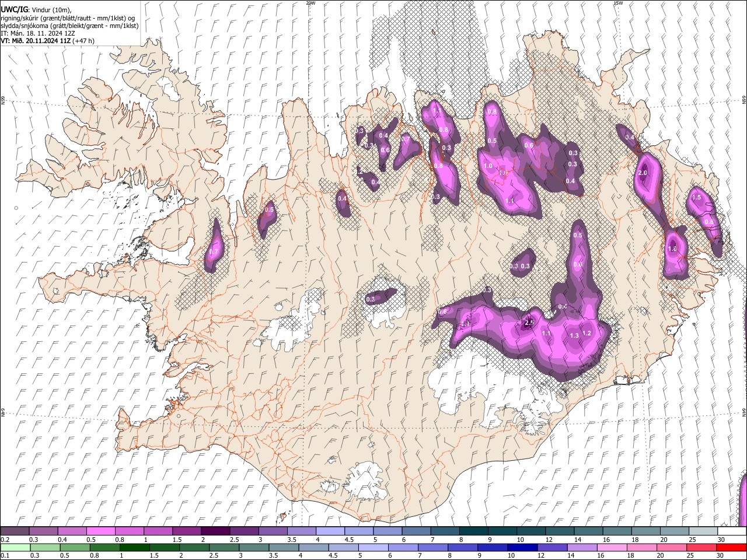Click the '1.5' precipitation value on the map

696,198
